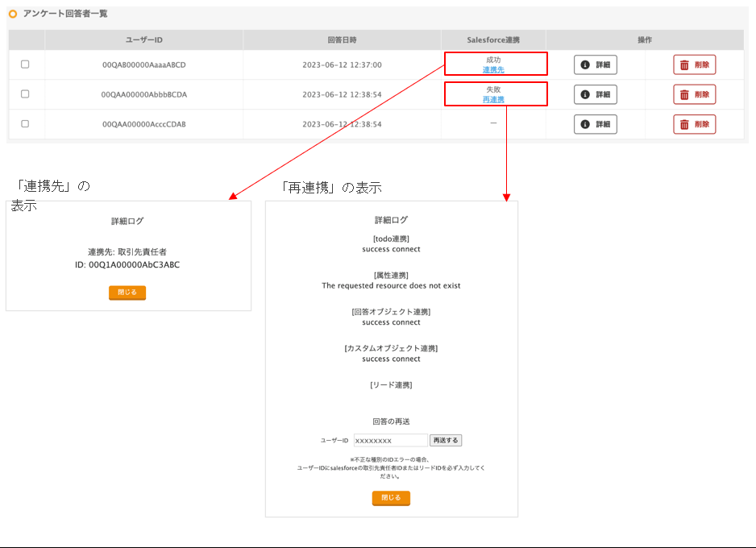
Task: Click the 連携先: 取引先責任者 text
Action: (127, 252)
